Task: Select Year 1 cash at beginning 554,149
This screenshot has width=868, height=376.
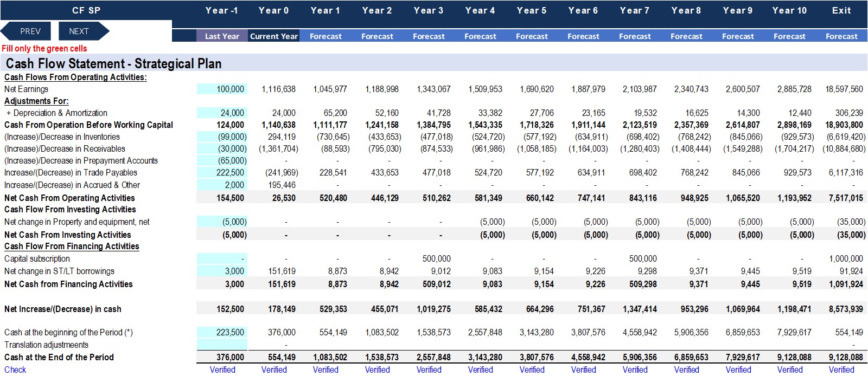Action: coord(333,332)
